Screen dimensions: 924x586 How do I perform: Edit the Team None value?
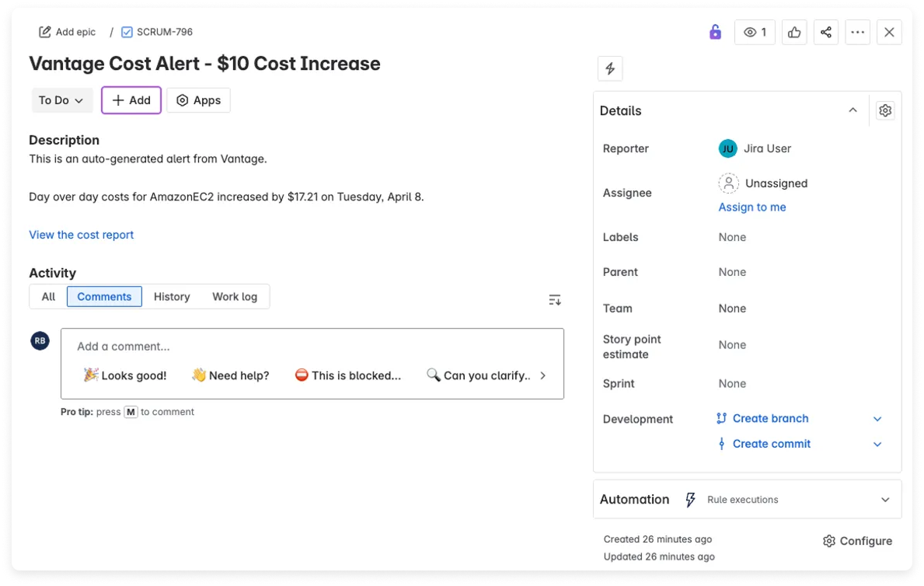[732, 309]
